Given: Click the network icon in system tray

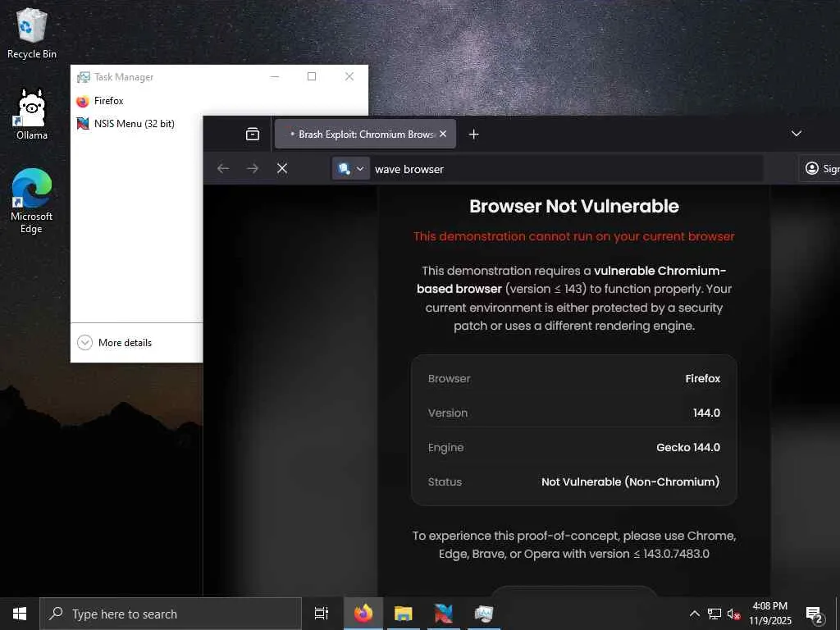Looking at the screenshot, I should point(714,614).
